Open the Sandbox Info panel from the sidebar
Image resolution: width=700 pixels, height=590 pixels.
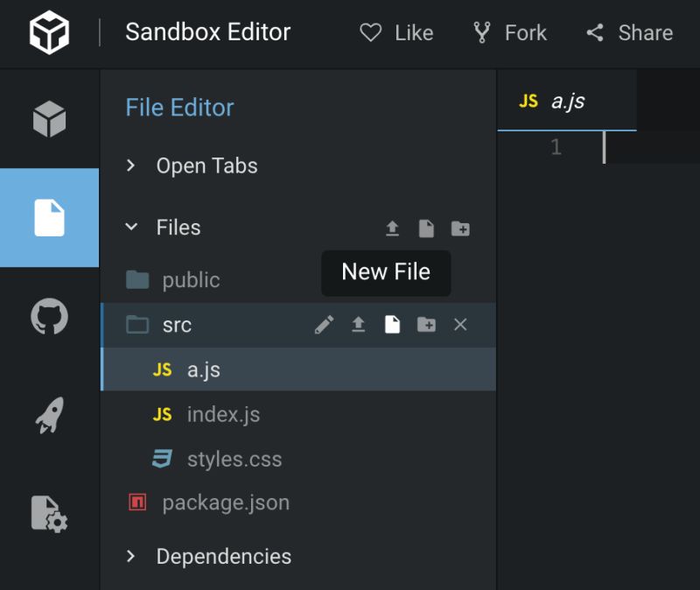50,118
